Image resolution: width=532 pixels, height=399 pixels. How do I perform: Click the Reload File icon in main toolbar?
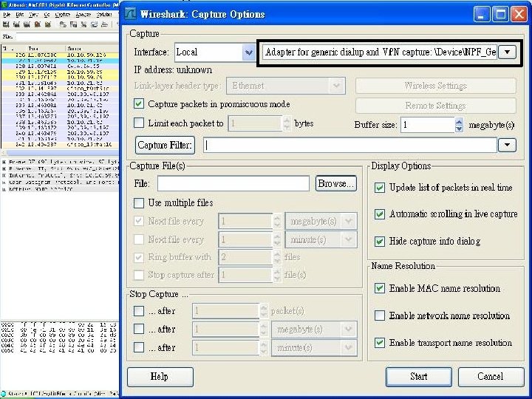pyautogui.click(x=95, y=24)
